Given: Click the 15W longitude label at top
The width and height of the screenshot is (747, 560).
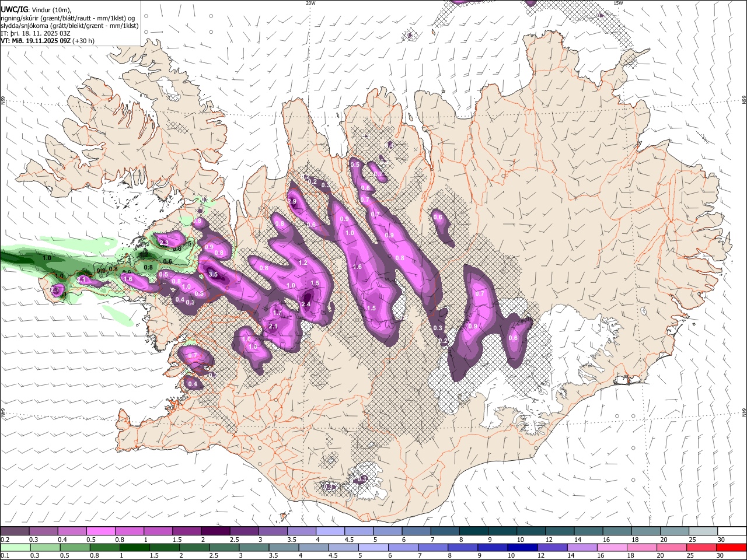Looking at the screenshot, I should pos(618,3).
